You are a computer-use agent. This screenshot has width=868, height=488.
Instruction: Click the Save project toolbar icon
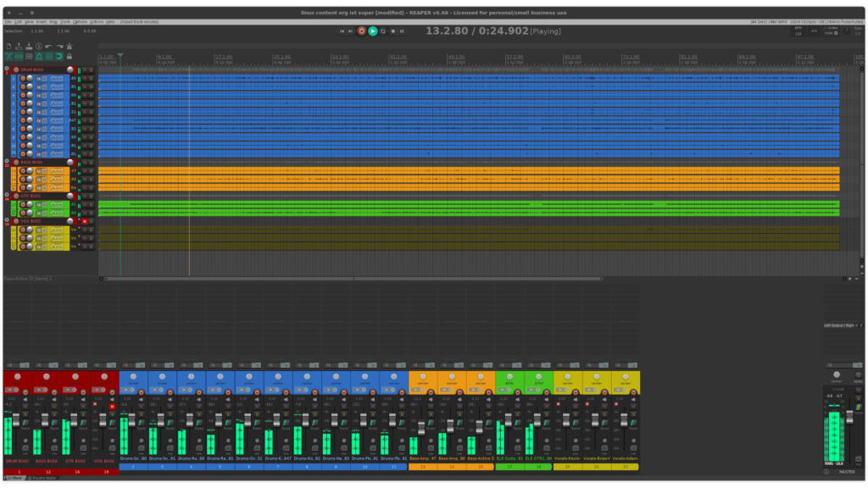coord(29,47)
